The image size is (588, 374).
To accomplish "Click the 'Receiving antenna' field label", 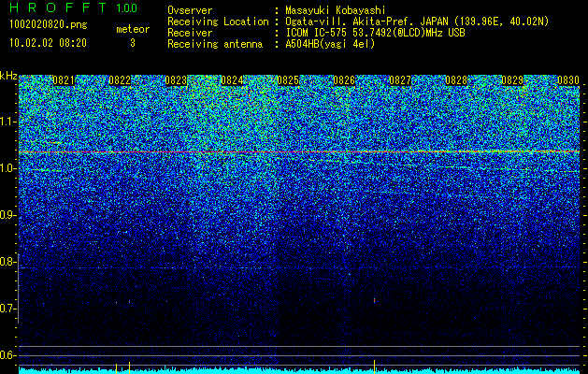I will [x=215, y=44].
